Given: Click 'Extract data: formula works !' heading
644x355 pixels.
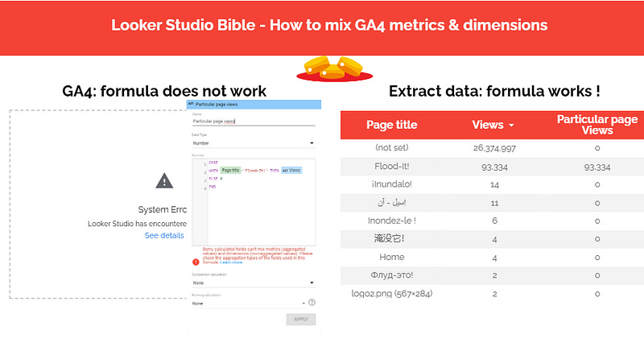Looking at the screenshot, I should [x=494, y=91].
